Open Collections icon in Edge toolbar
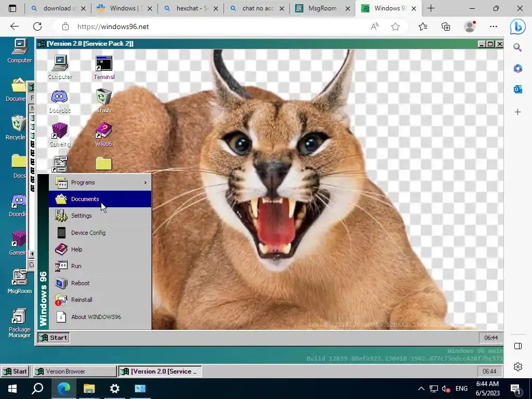The height and width of the screenshot is (399, 532). pyautogui.click(x=446, y=26)
